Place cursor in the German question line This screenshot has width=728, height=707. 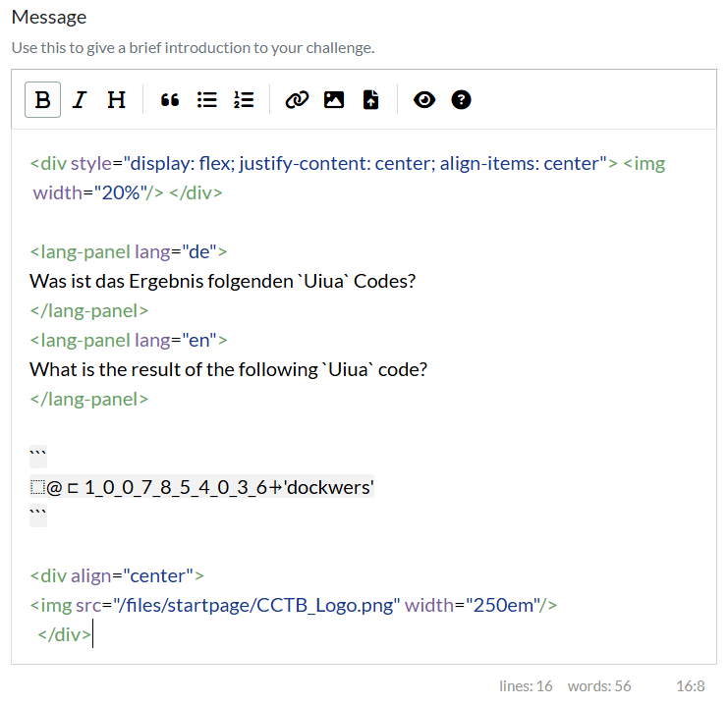coord(222,281)
